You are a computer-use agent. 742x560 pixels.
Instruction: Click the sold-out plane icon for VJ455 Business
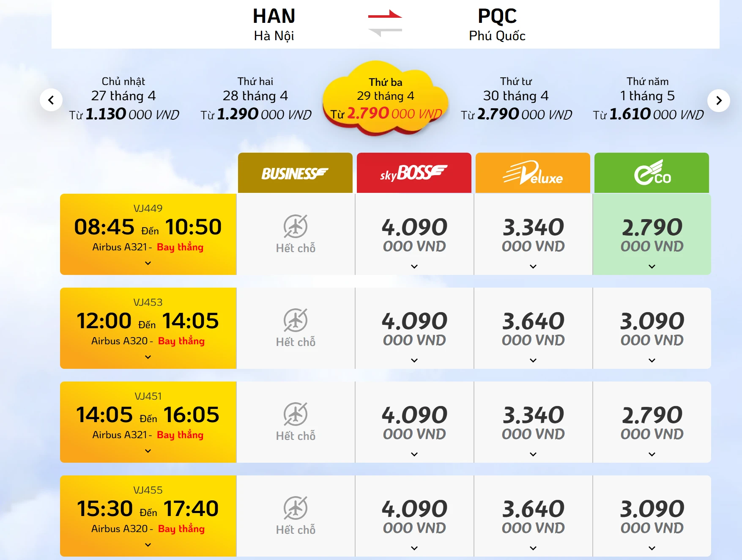(x=296, y=508)
